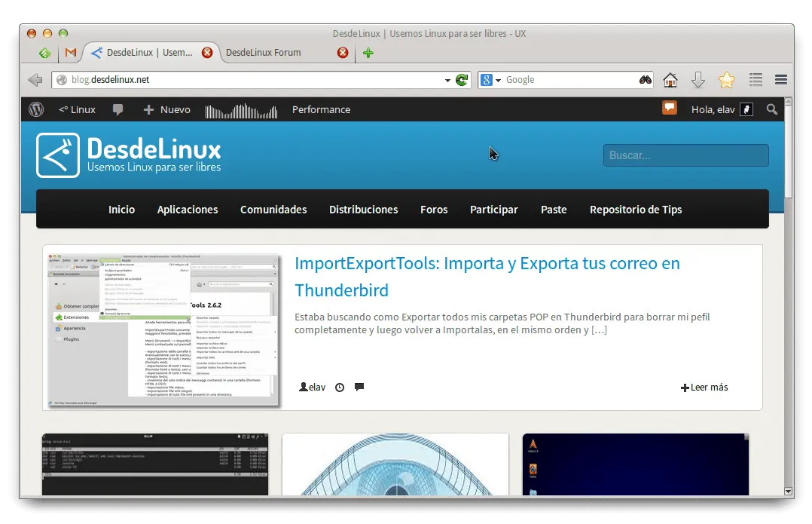Screen dimensions: 812x524
Task: Open Distribuciones navigation item
Action: (x=364, y=210)
